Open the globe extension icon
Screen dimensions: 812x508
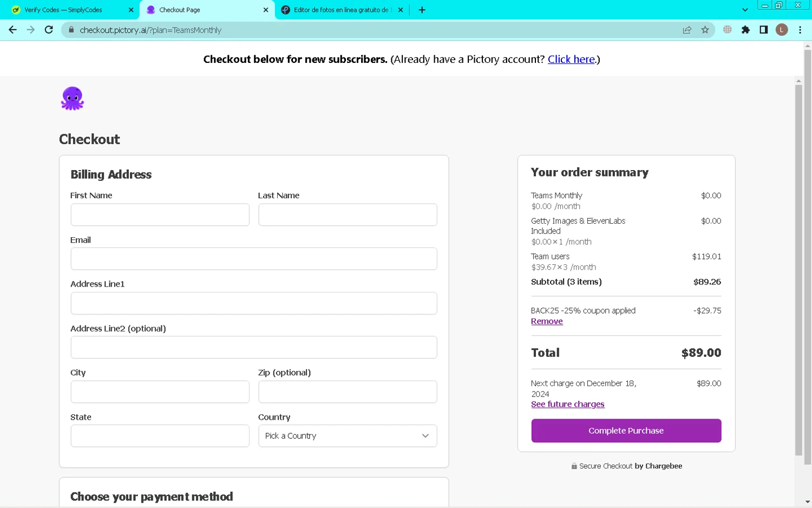728,30
